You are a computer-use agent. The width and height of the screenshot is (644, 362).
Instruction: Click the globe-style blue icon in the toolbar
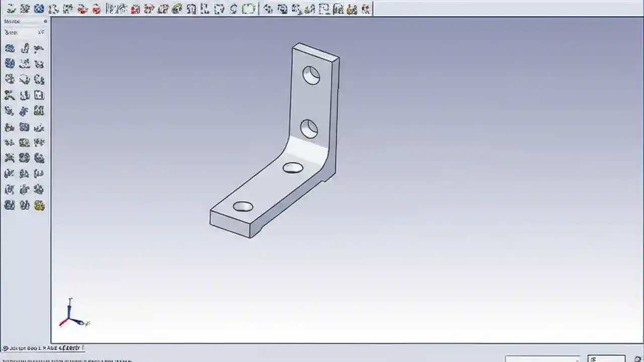tap(39, 9)
